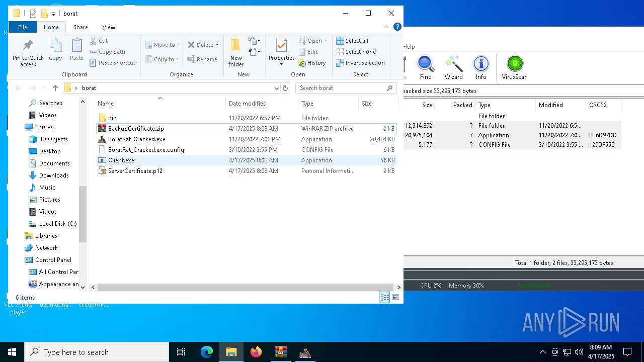
Task: Click the Rename button
Action: coord(202,59)
